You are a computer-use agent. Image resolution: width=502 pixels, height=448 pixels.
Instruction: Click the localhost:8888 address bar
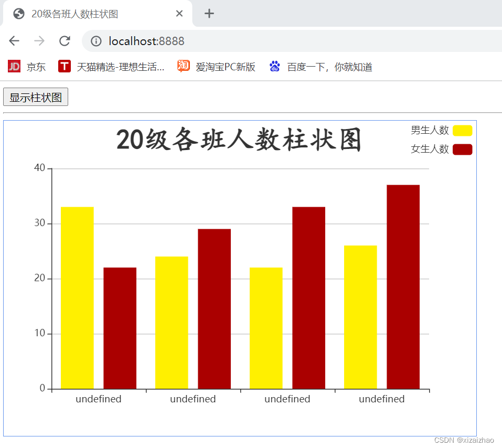tap(291, 41)
